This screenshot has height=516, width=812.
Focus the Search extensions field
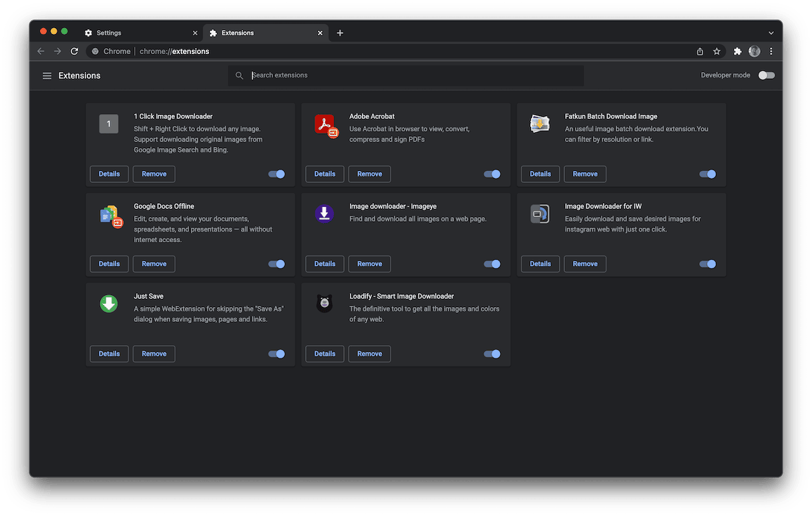[406, 75]
